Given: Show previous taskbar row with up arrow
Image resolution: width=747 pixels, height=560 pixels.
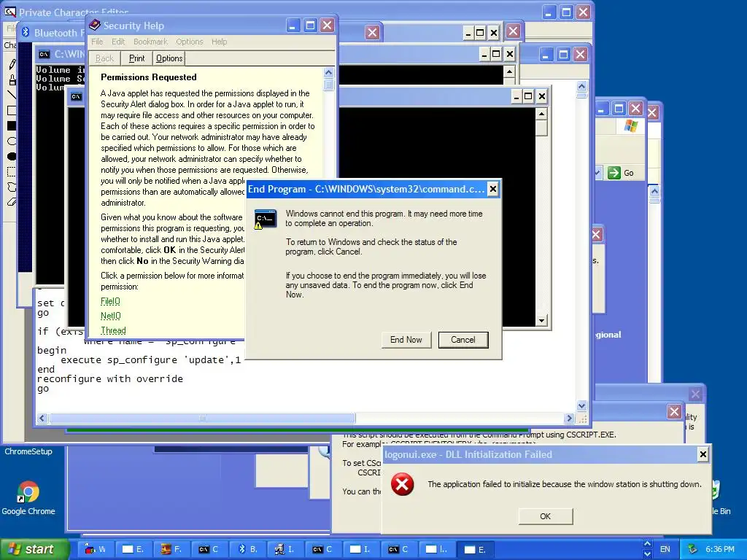Looking at the screenshot, I should click(647, 544).
